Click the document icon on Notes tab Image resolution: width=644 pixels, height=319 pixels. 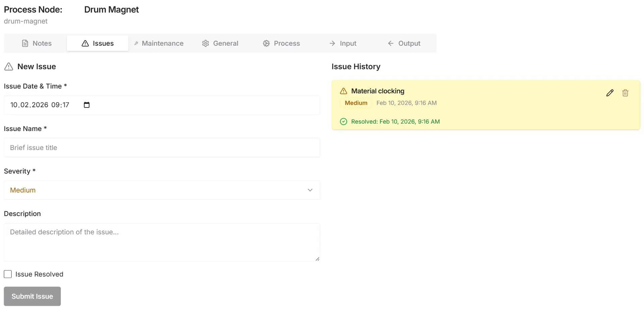tap(25, 43)
